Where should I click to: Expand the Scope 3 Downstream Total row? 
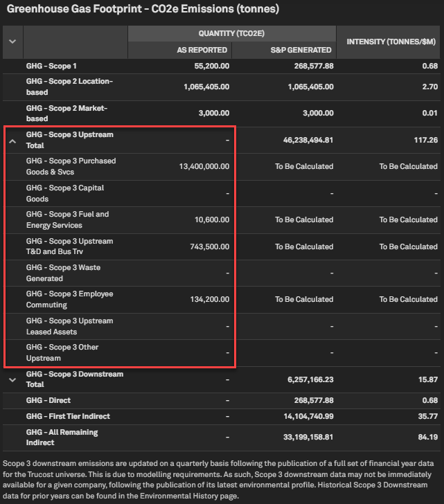[x=12, y=379]
